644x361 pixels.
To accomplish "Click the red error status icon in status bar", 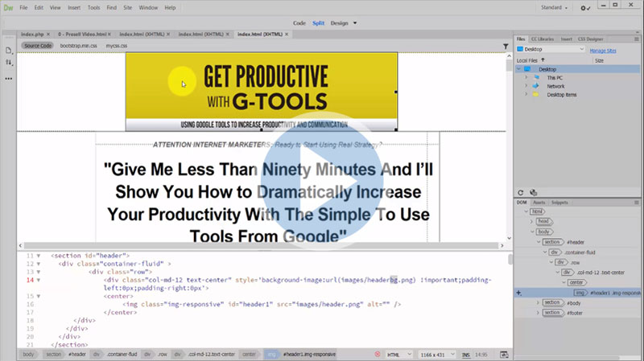I will 378,354.
